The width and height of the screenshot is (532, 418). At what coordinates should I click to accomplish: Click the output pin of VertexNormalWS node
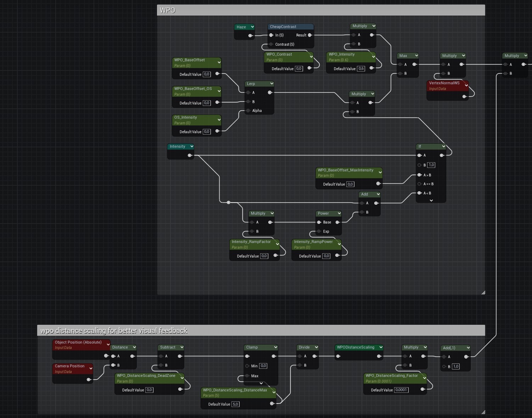pyautogui.click(x=465, y=96)
